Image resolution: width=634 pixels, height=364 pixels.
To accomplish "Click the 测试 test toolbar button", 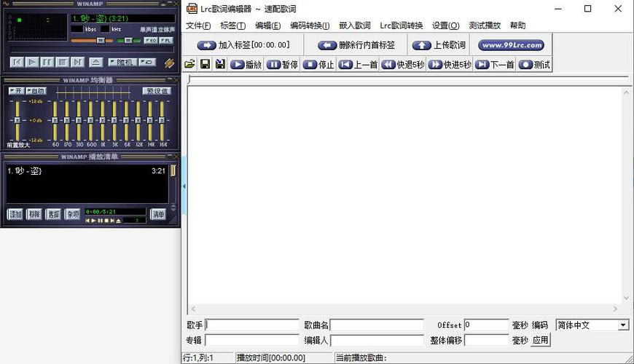I will (534, 64).
